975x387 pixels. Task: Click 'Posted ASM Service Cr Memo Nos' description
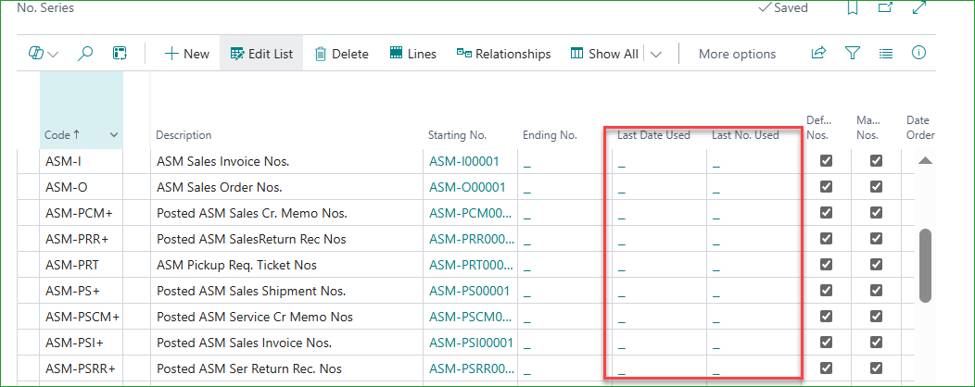click(254, 317)
